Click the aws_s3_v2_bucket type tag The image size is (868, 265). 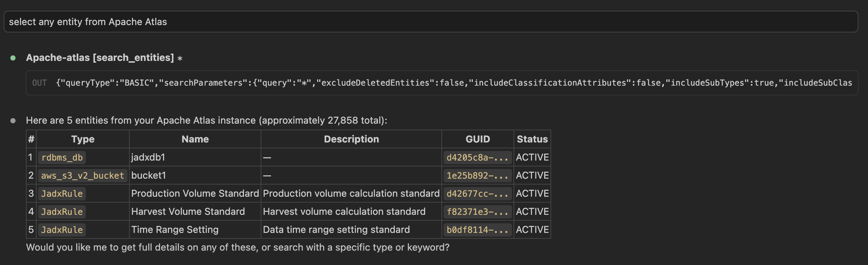point(82,176)
